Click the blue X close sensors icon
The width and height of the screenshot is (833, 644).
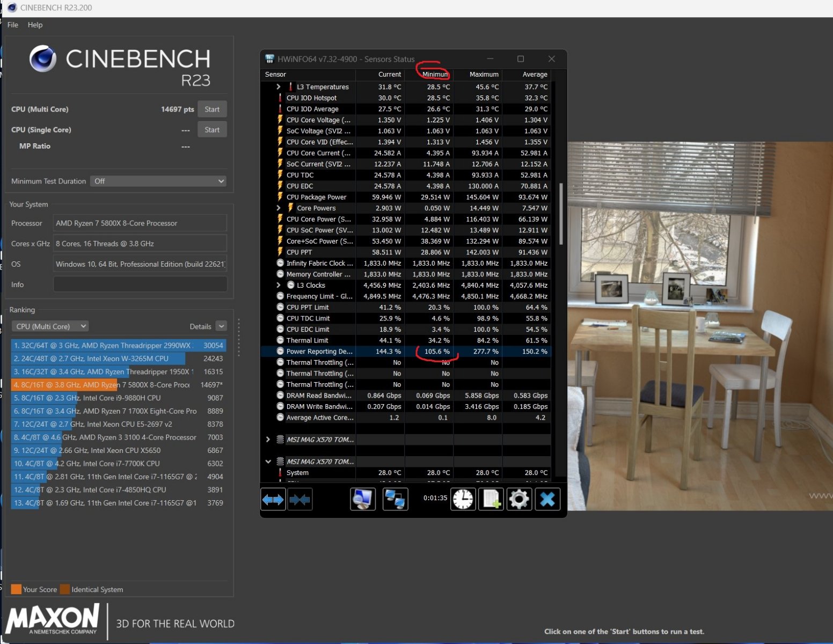(547, 500)
